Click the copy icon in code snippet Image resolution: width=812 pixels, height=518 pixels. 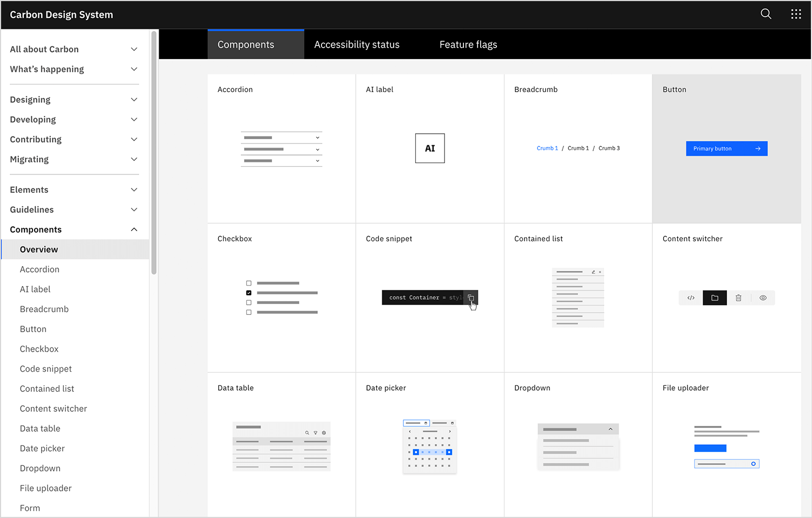[x=470, y=297]
